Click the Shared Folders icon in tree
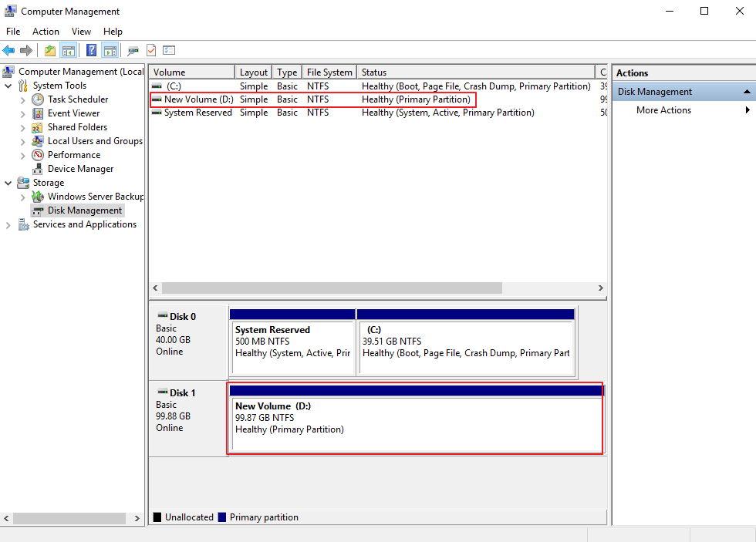The image size is (756, 542). pos(37,127)
